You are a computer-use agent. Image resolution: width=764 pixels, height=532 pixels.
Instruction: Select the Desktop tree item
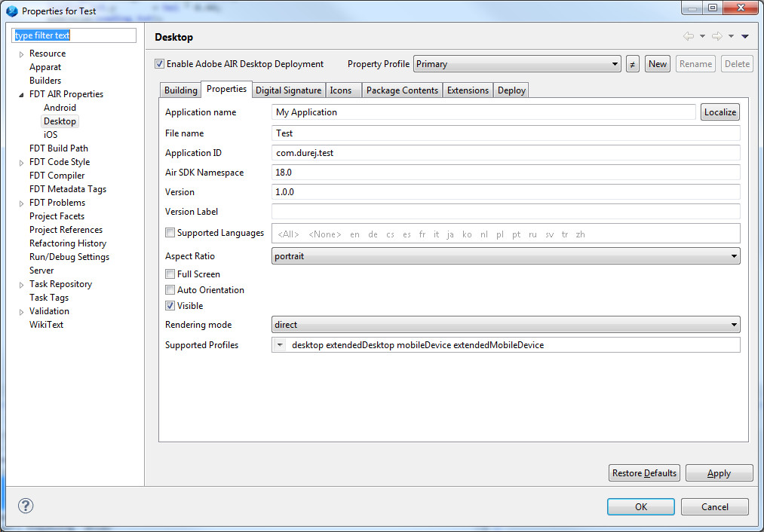(60, 121)
